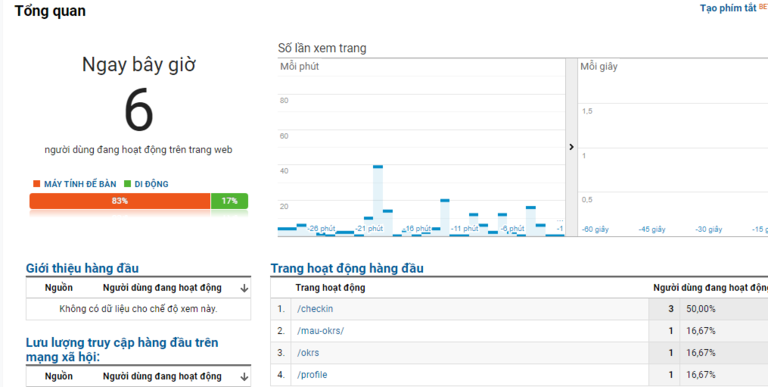Click the Tổng quan page title
The image size is (768, 387).
pos(50,11)
